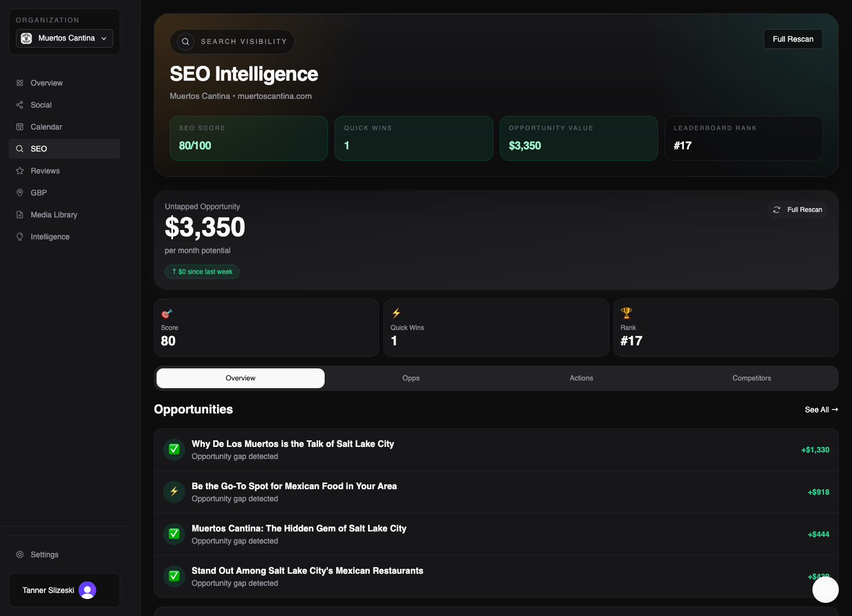Click the rescan refresh icon near Untapped Opportunity
Image resolution: width=852 pixels, height=616 pixels.
[x=777, y=210]
